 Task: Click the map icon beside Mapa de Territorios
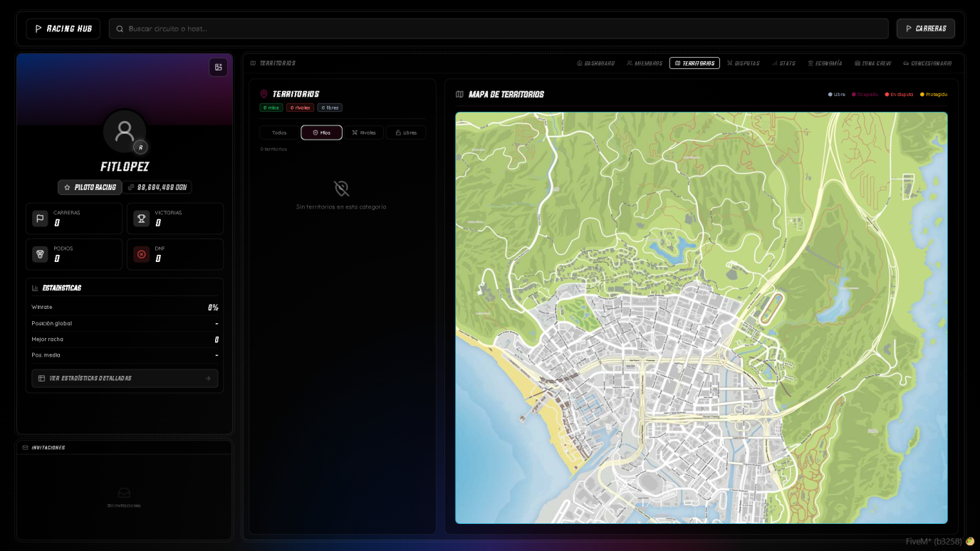coord(459,94)
